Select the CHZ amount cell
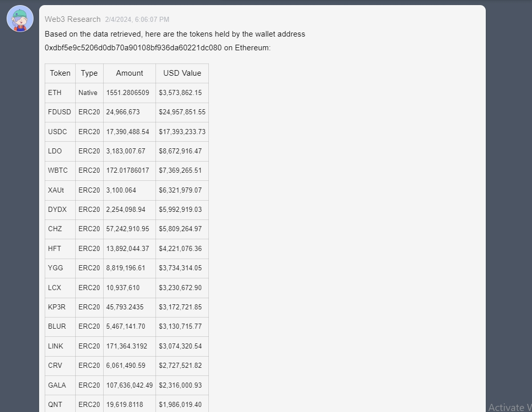This screenshot has width=532, height=412. click(129, 229)
